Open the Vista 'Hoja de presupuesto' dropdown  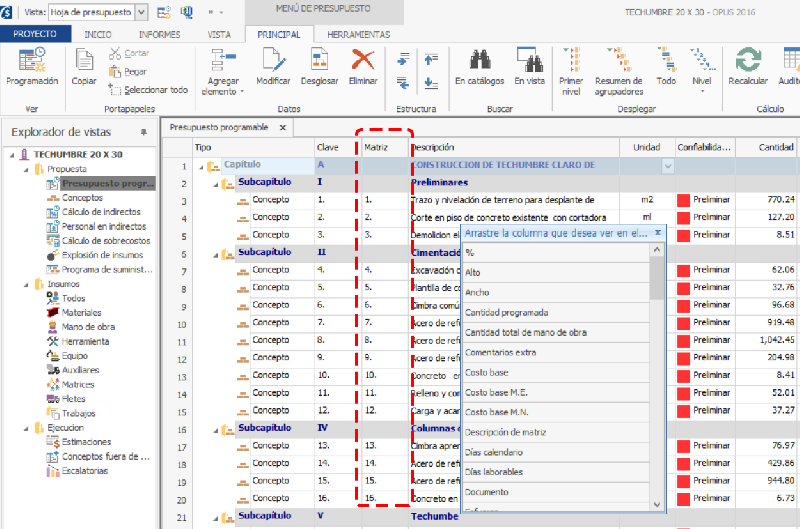tap(141, 12)
